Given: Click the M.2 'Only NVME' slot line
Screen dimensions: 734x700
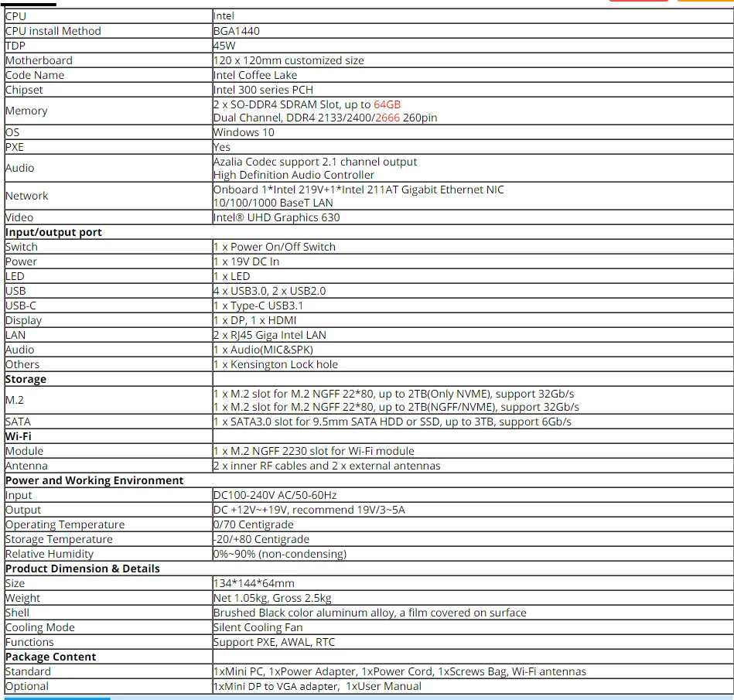Looking at the screenshot, I should 394,394.
